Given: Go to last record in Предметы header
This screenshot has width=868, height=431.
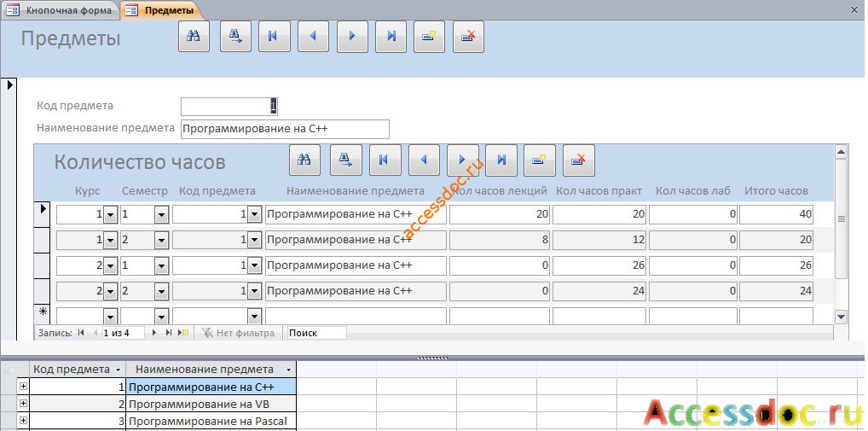Looking at the screenshot, I should pos(391,37).
